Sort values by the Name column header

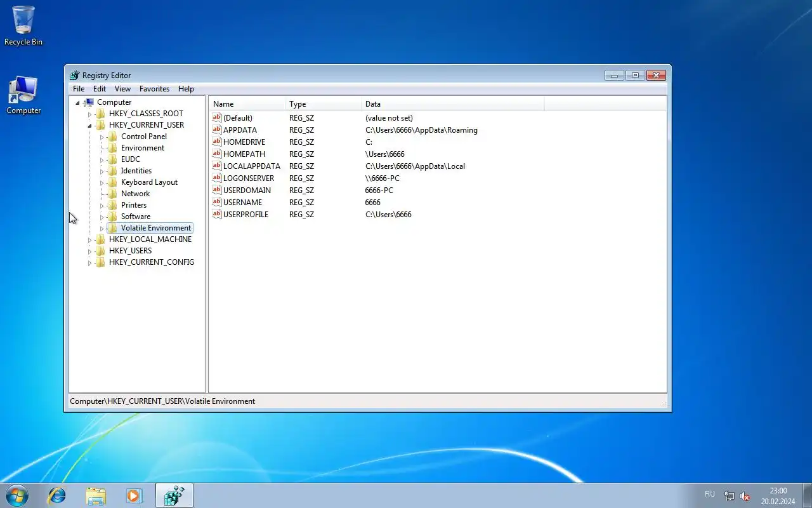[x=247, y=104]
